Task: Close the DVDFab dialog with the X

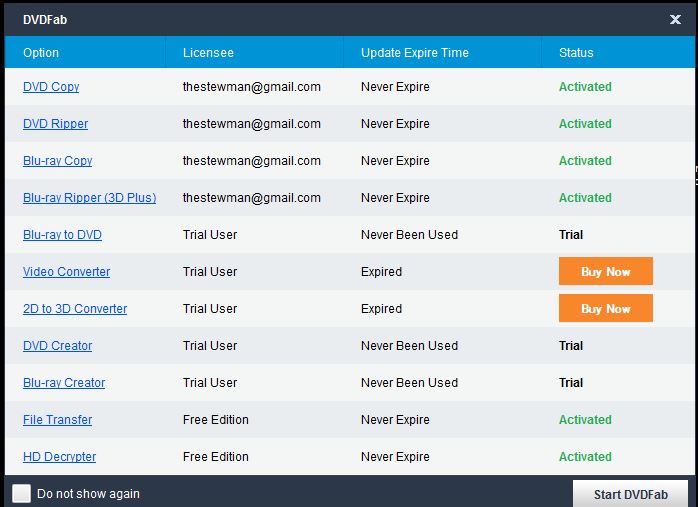Action: [675, 19]
